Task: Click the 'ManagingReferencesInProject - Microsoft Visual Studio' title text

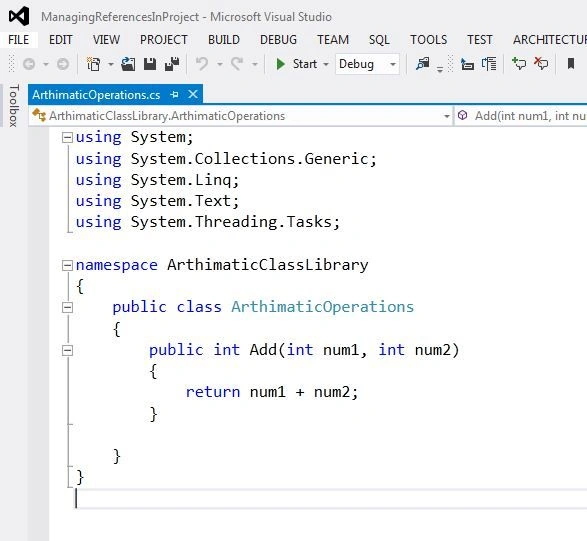Action: 186,17
